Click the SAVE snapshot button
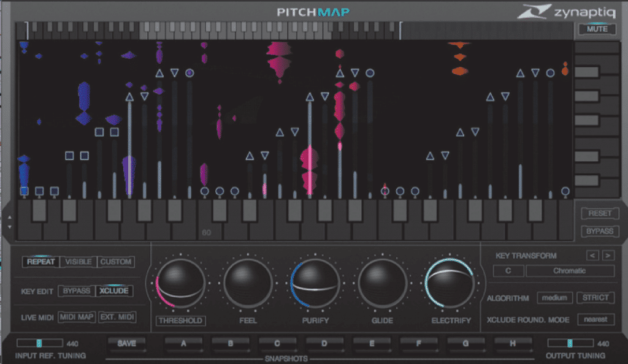The width and height of the screenshot is (628, 364). coord(126,344)
